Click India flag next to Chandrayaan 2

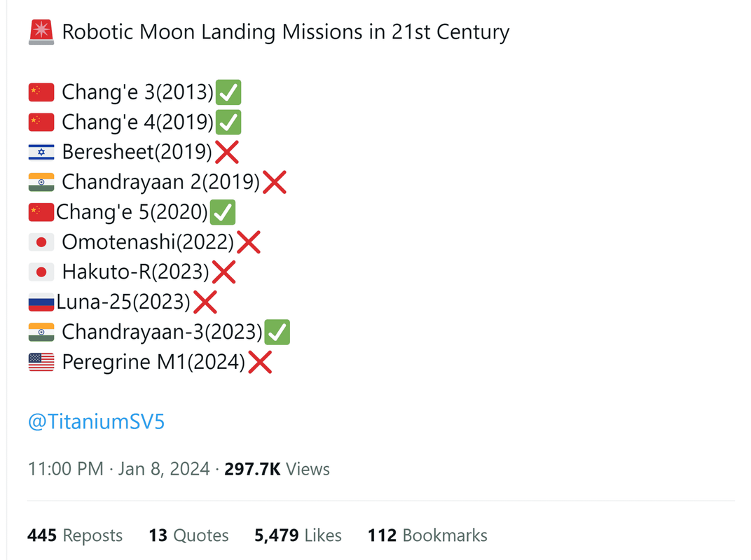point(41,182)
